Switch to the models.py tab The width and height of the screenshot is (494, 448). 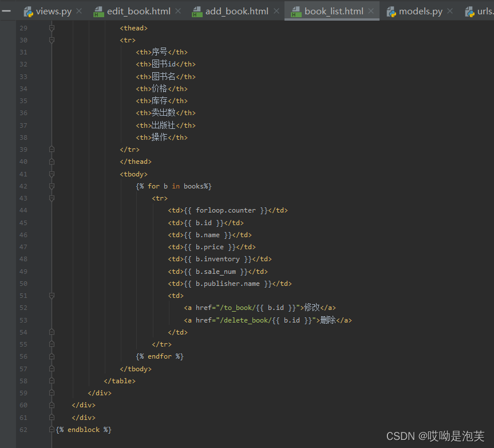click(x=420, y=11)
